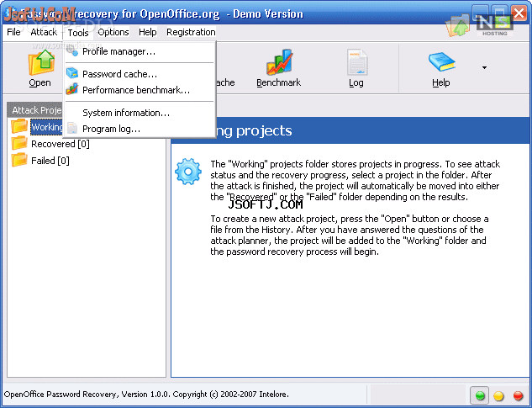
Task: Open the Options menu
Action: [x=113, y=32]
